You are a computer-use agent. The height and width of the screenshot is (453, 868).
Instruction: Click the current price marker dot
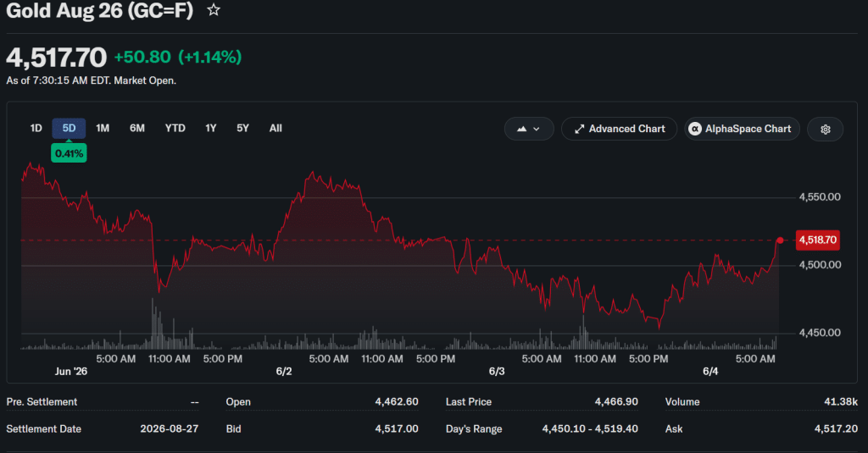click(x=780, y=240)
